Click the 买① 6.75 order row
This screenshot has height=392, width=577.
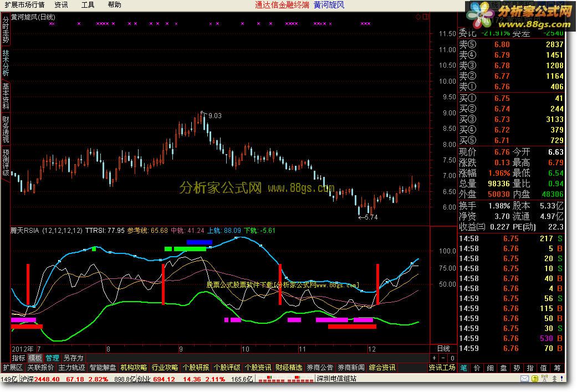(x=511, y=98)
